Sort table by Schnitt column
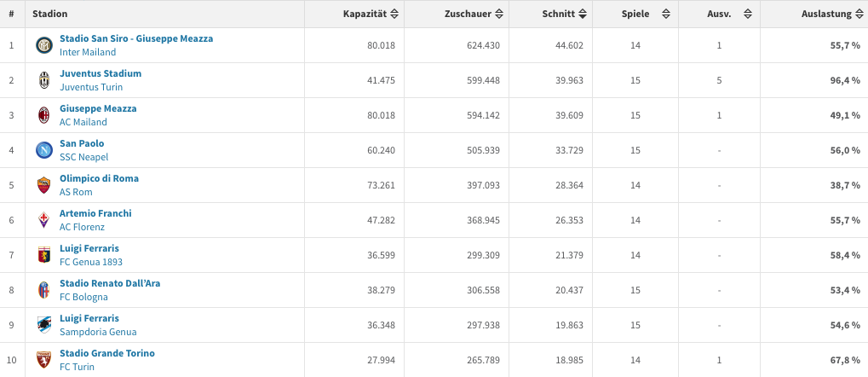The image size is (868, 377). 564,14
